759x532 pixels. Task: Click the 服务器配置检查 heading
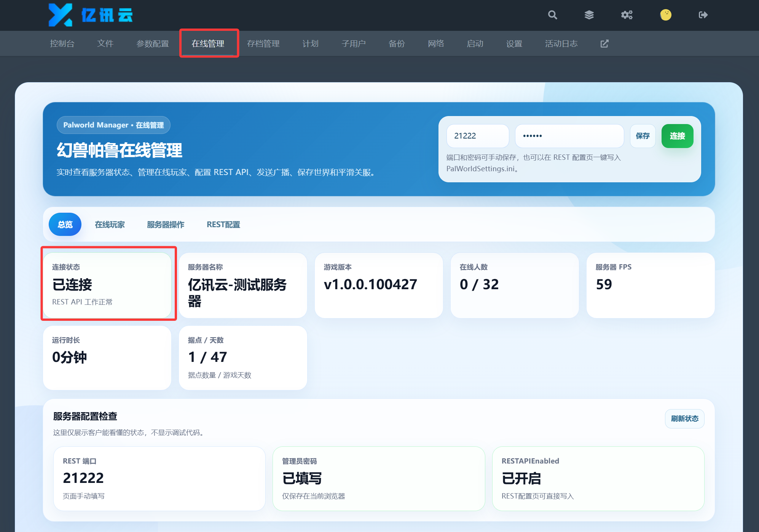85,416
